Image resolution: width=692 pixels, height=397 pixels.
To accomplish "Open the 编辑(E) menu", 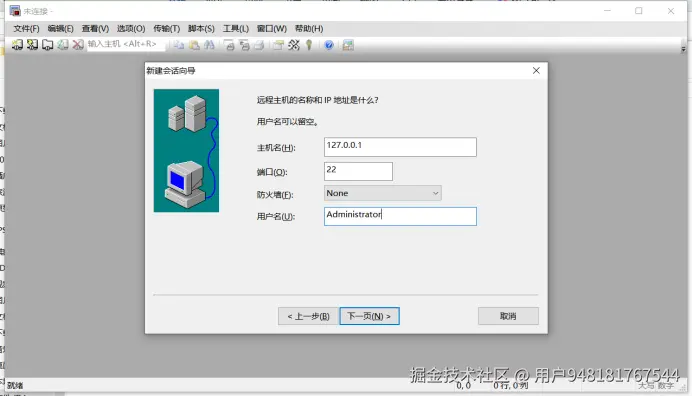I will 60,29.
